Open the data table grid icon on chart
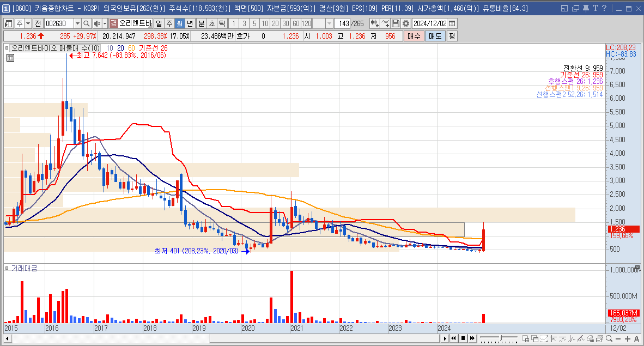 tap(10, 58)
